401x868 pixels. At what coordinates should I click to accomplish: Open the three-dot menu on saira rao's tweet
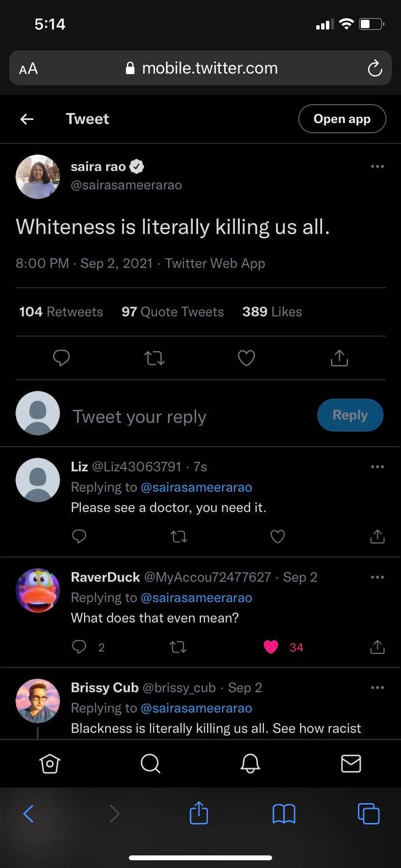tap(377, 167)
